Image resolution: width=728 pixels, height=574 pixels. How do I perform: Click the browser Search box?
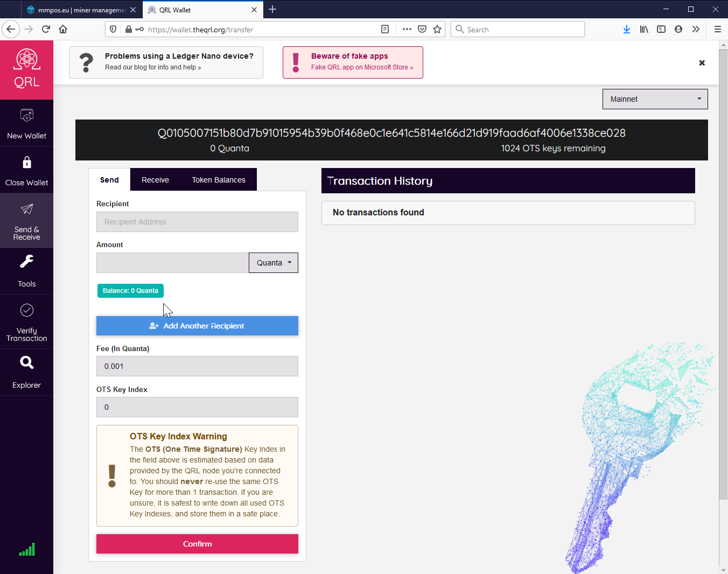pyautogui.click(x=518, y=29)
